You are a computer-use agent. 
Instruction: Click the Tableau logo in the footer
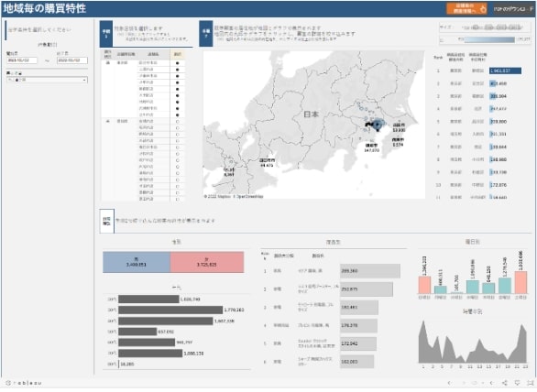coord(24,383)
